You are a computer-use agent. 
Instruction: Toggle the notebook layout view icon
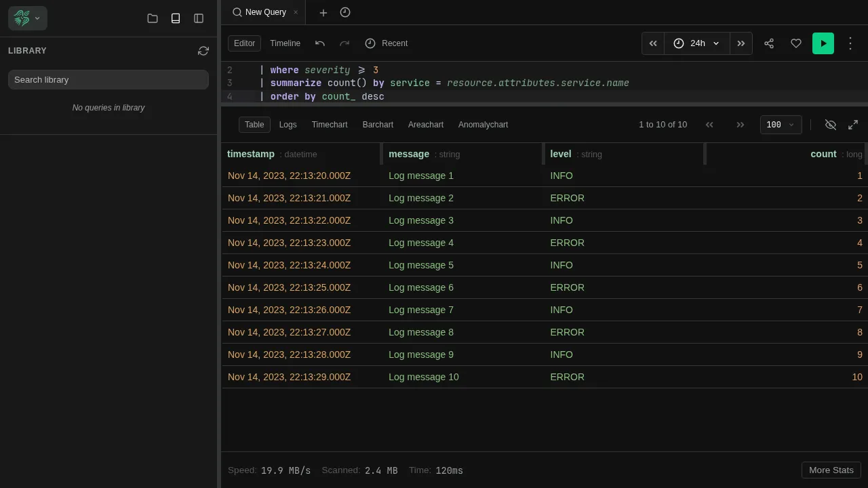(x=176, y=18)
